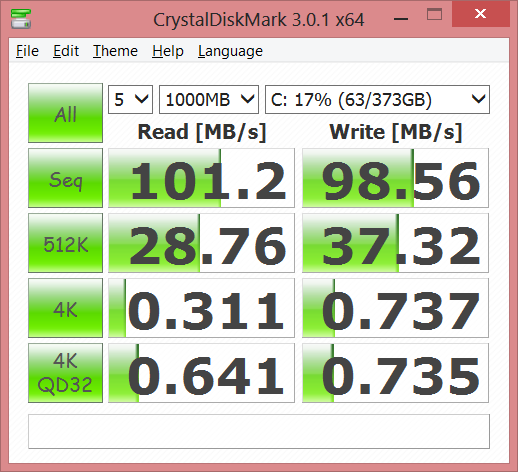Start the Seq benchmark test
The image size is (518, 472).
click(x=65, y=178)
